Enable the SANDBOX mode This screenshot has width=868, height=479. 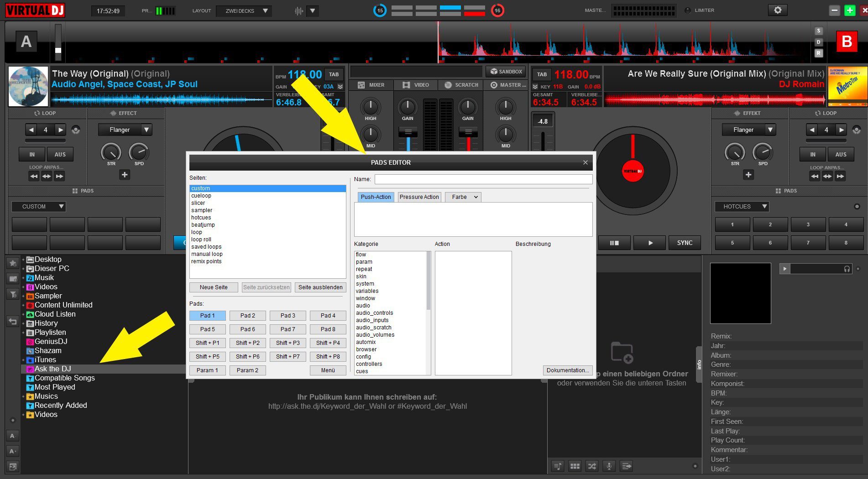[x=506, y=72]
